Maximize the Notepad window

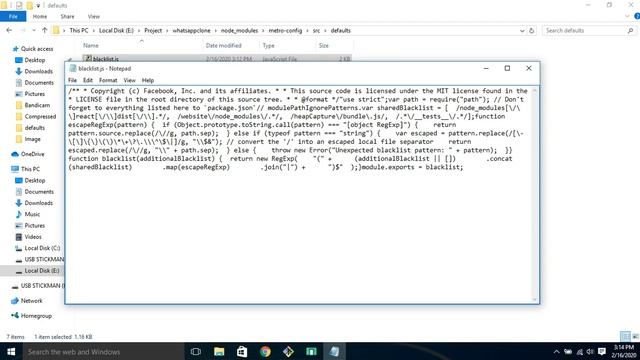tap(507, 68)
